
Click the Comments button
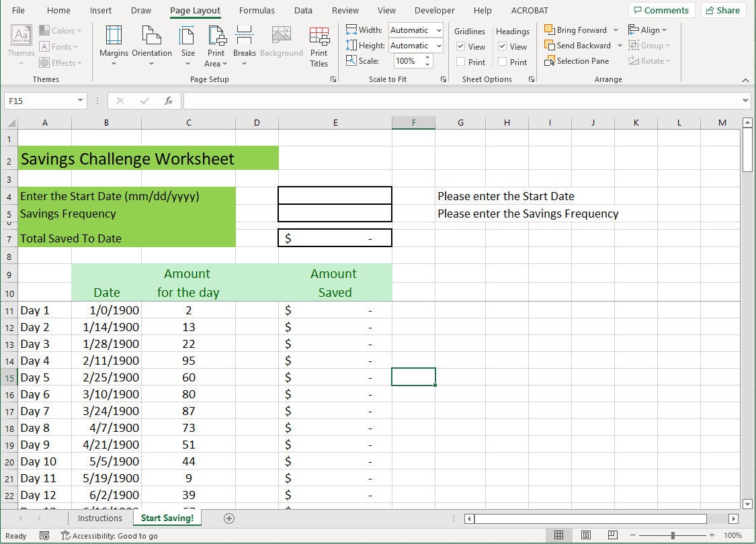(661, 10)
